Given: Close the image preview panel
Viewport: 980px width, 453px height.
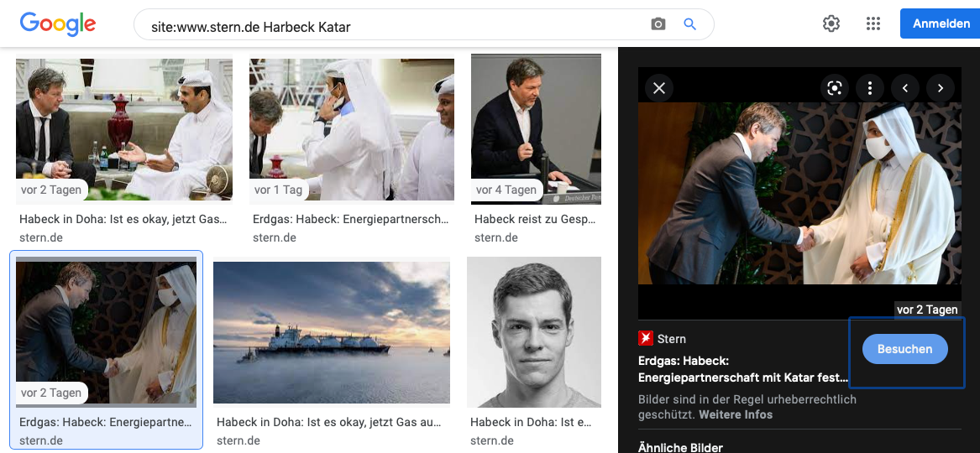Looking at the screenshot, I should tap(659, 88).
